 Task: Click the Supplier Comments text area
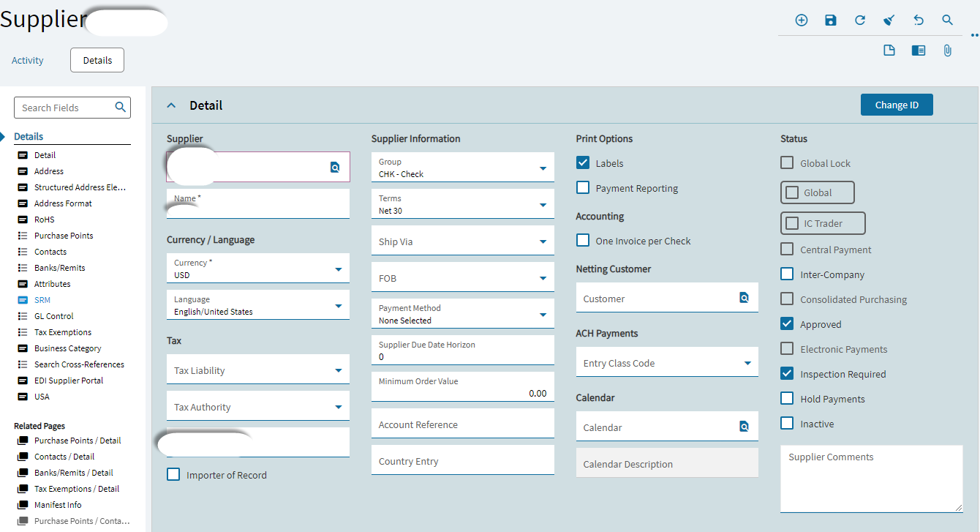click(871, 479)
